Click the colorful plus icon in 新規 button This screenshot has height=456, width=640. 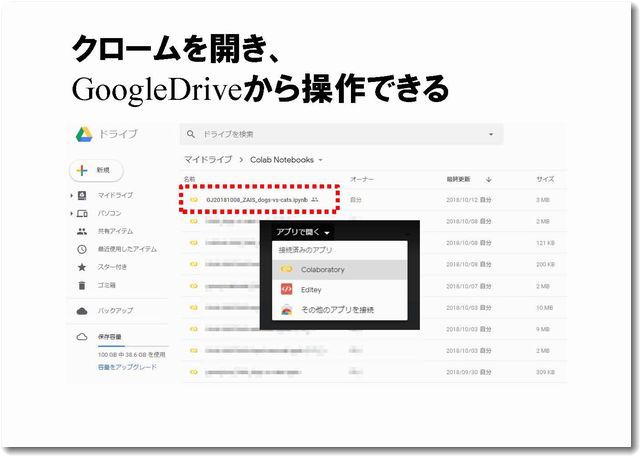pos(82,170)
